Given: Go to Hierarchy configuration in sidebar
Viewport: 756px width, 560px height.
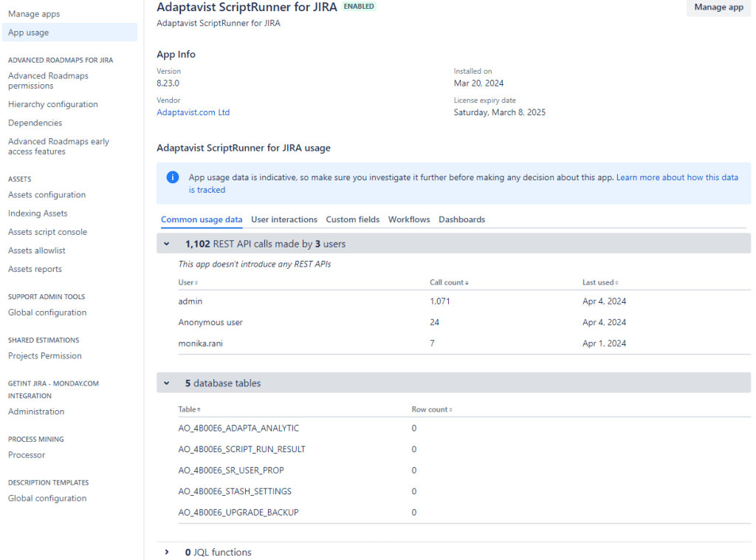Looking at the screenshot, I should click(x=53, y=104).
